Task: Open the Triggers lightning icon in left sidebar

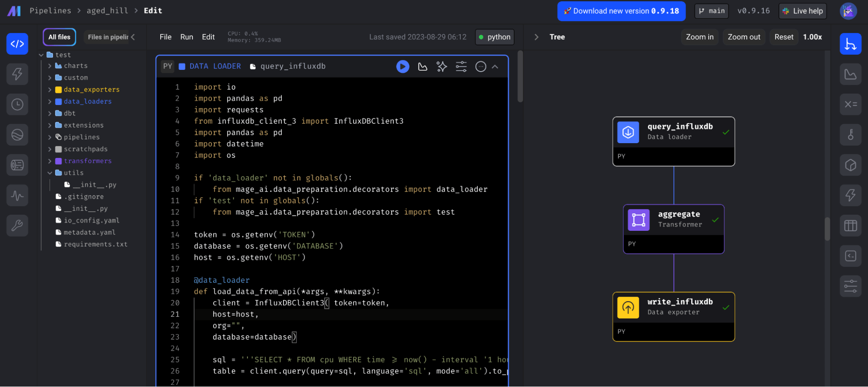Action: click(17, 74)
